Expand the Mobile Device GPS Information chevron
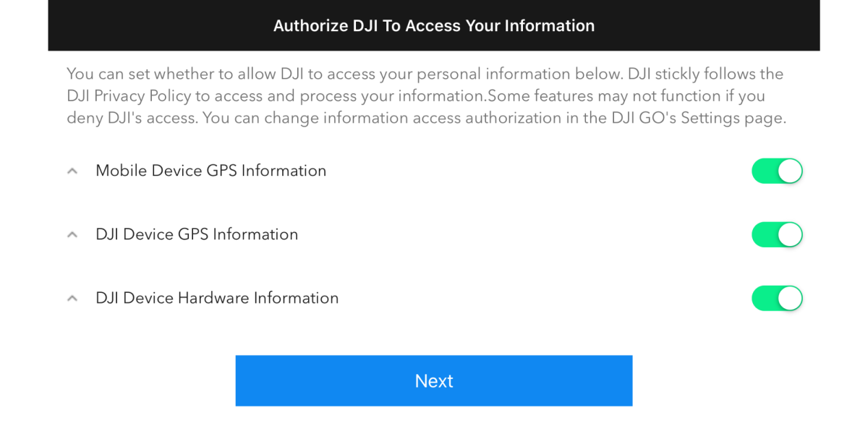This screenshot has width=868, height=434. 72,171
